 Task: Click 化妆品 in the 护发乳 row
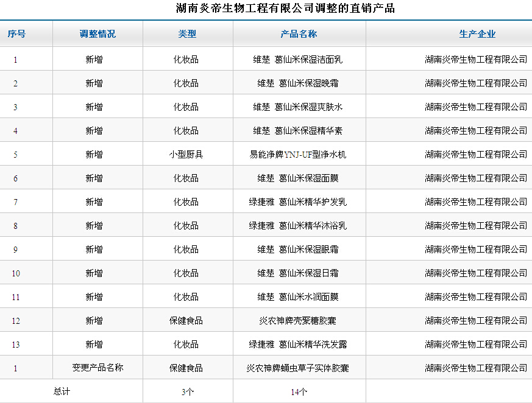pos(186,202)
